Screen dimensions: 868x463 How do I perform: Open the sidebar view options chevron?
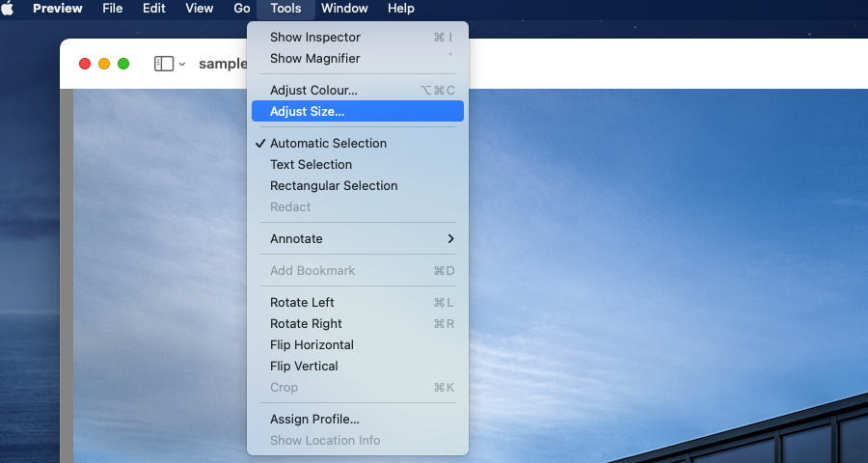182,65
